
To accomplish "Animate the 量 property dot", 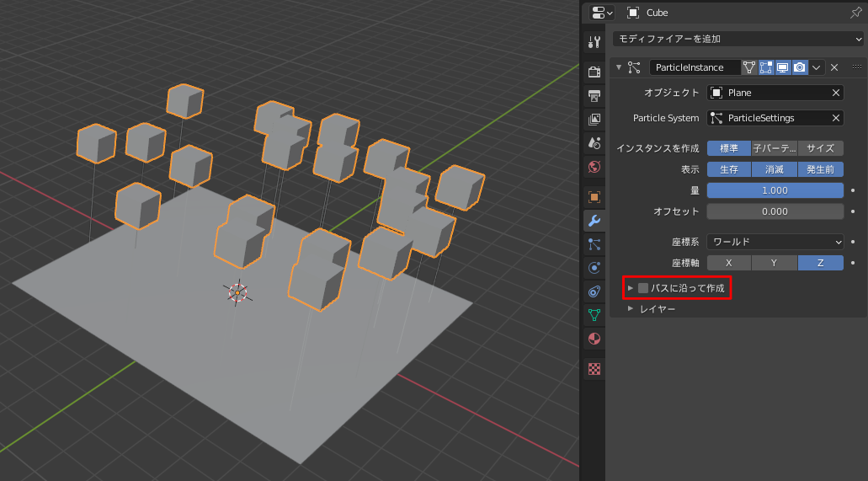I will click(853, 190).
